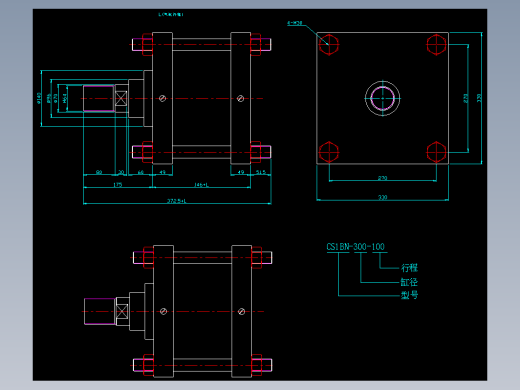Click the bottom-right red hex nut in end view
This screenshot has height=390, width=520.
pyautogui.click(x=436, y=152)
